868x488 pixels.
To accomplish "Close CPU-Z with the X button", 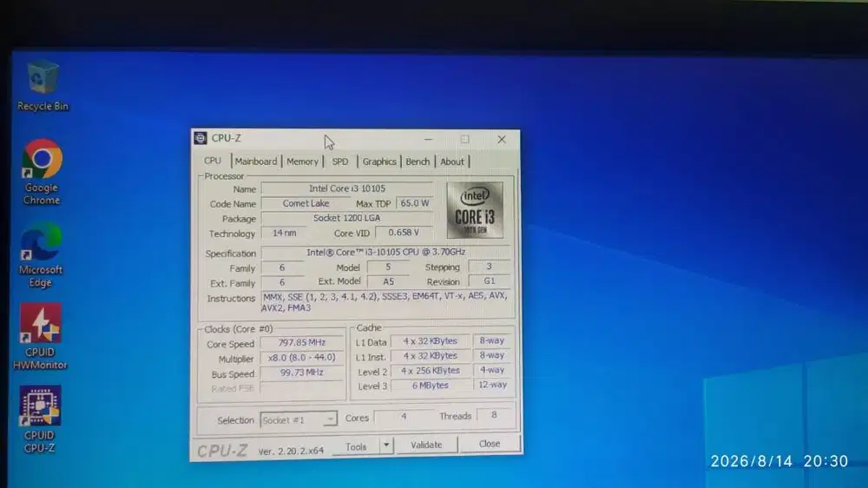I will coord(502,139).
